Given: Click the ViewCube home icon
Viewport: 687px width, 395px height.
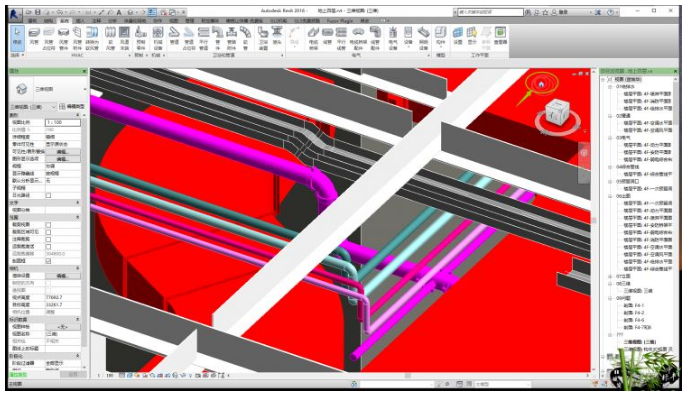Looking at the screenshot, I should point(541,85).
